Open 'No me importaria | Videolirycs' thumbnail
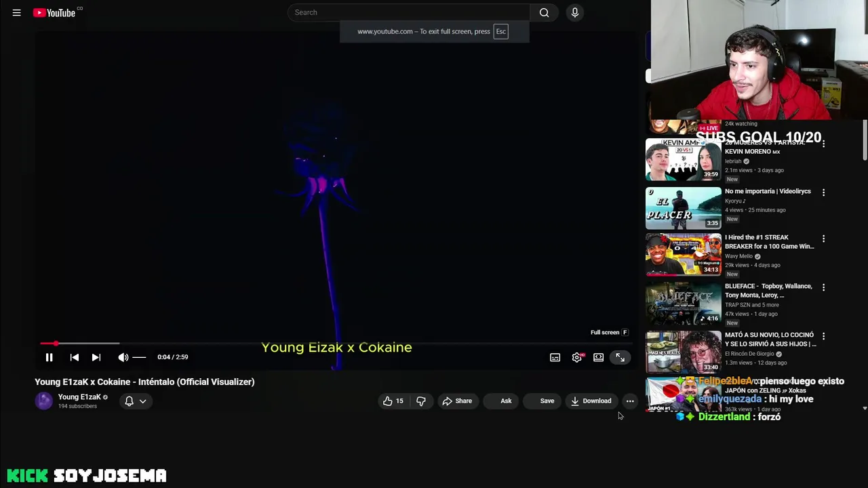 [x=683, y=208]
